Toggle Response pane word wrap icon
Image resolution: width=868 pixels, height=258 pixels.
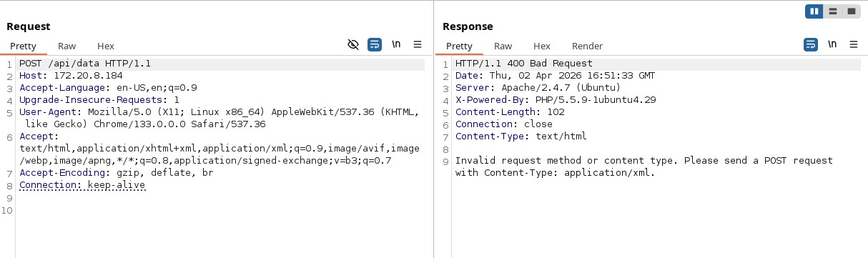(x=811, y=44)
